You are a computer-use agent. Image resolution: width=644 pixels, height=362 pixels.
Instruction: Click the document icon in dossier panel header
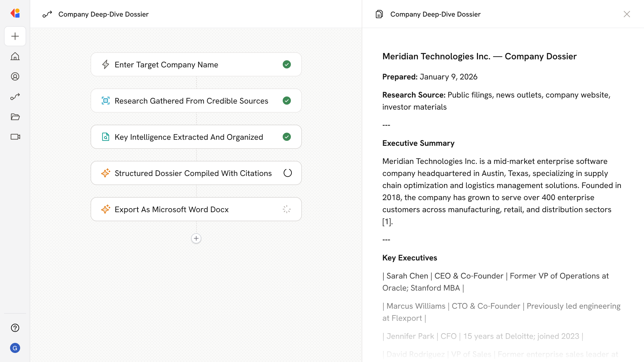click(x=379, y=14)
